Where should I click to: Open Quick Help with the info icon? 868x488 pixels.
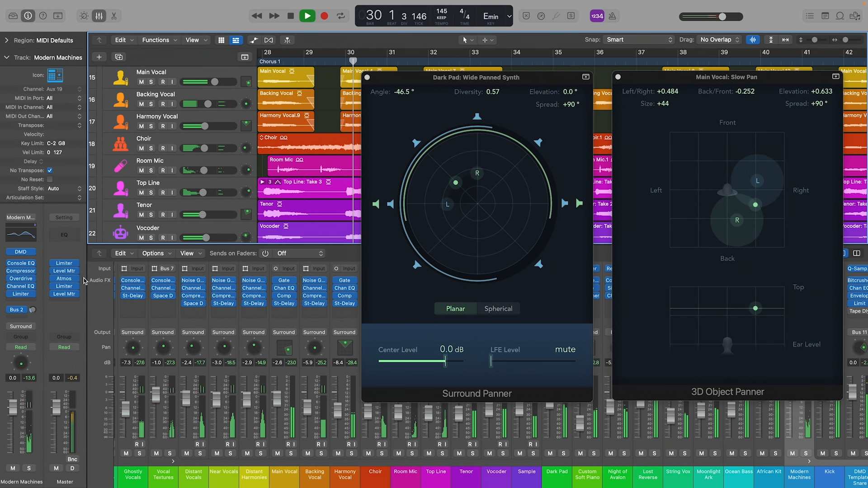pyautogui.click(x=28, y=16)
